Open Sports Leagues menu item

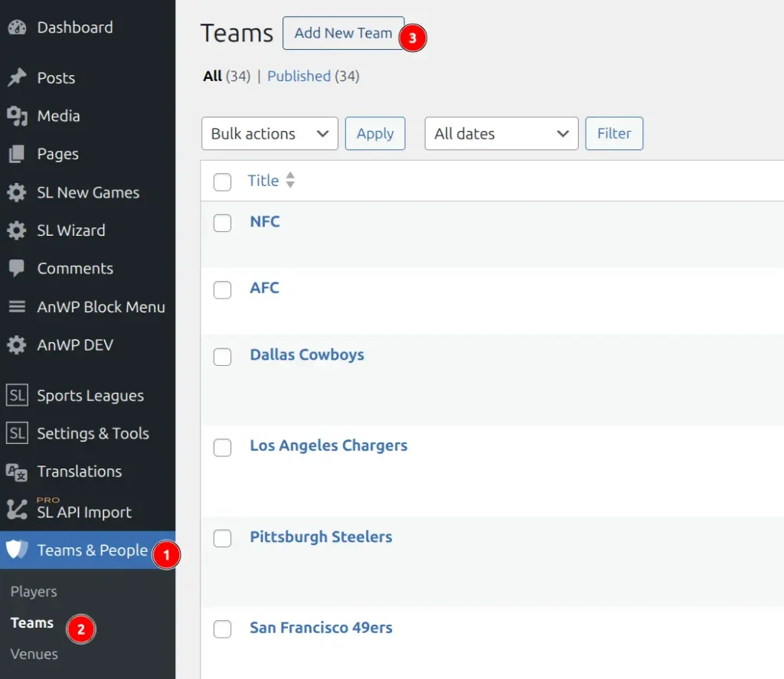[90, 396]
